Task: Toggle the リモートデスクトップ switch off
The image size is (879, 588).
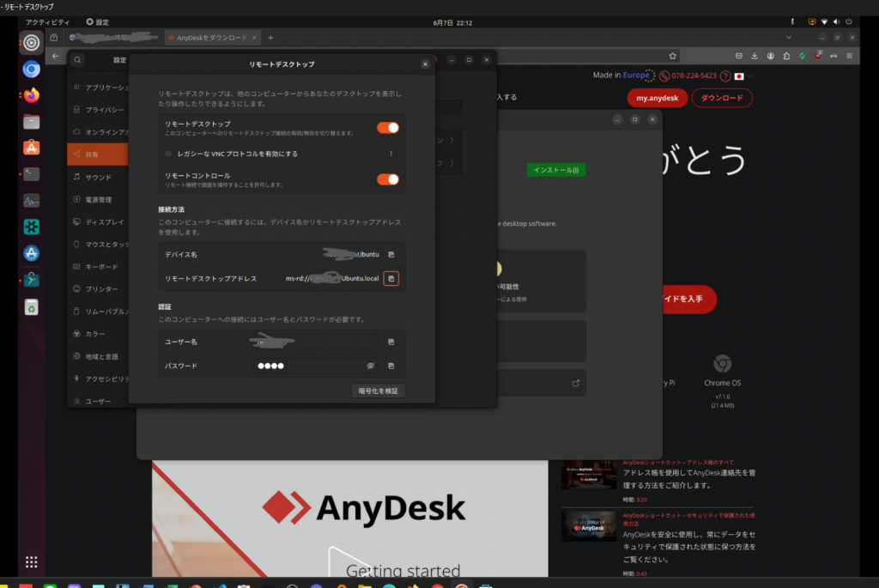Action: pyautogui.click(x=388, y=128)
